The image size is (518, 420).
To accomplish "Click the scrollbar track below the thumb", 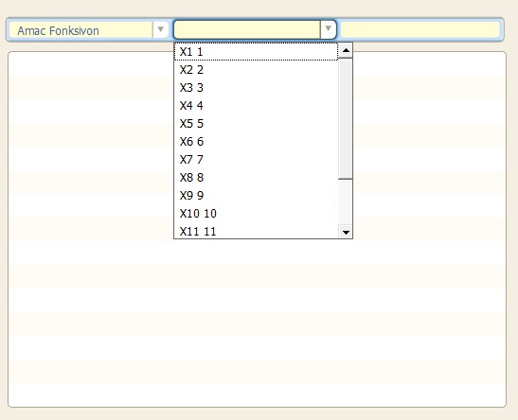I will click(x=346, y=202).
